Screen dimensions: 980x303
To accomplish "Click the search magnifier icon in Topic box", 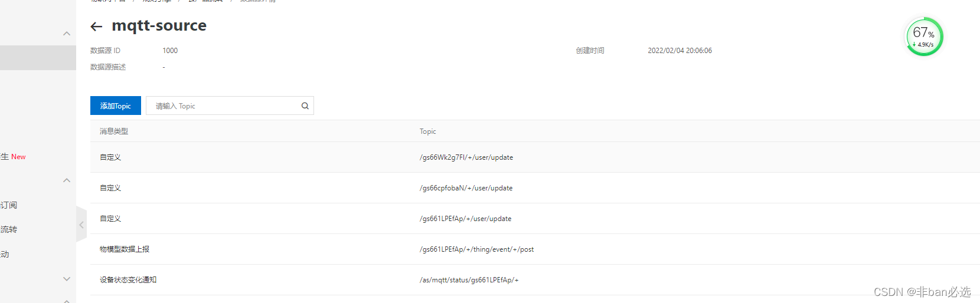I will (305, 106).
